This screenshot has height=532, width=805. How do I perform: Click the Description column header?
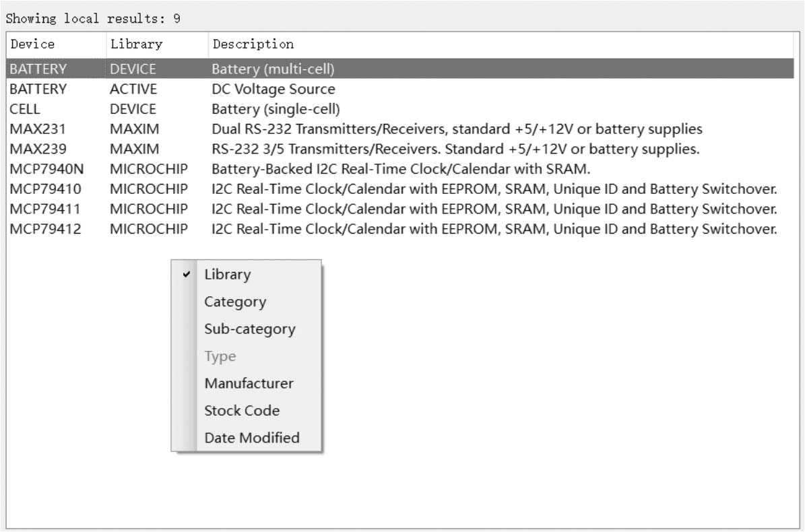tap(253, 44)
